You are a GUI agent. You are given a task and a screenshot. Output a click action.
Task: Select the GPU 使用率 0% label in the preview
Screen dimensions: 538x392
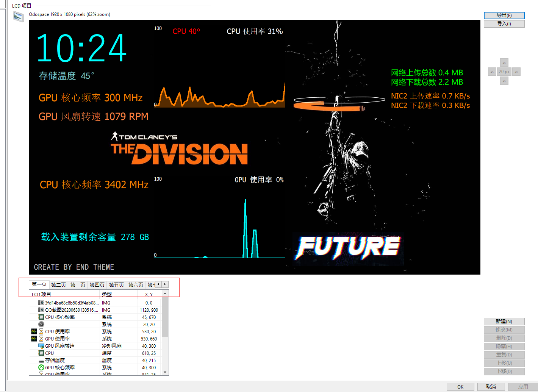click(x=259, y=180)
